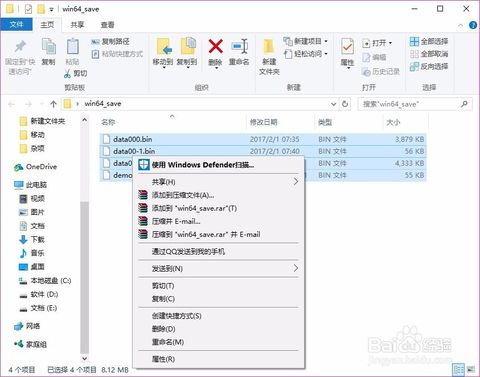Choose Properties (属性(R)) in context menu
This screenshot has height=377, width=480.
[219, 359]
